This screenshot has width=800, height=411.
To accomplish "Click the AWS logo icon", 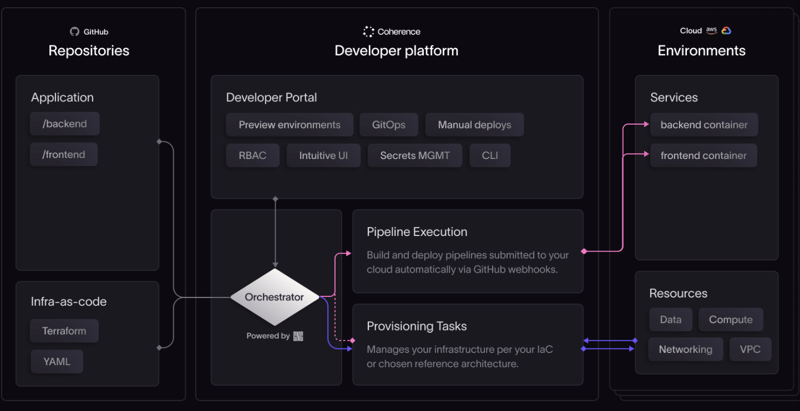I will click(x=712, y=31).
